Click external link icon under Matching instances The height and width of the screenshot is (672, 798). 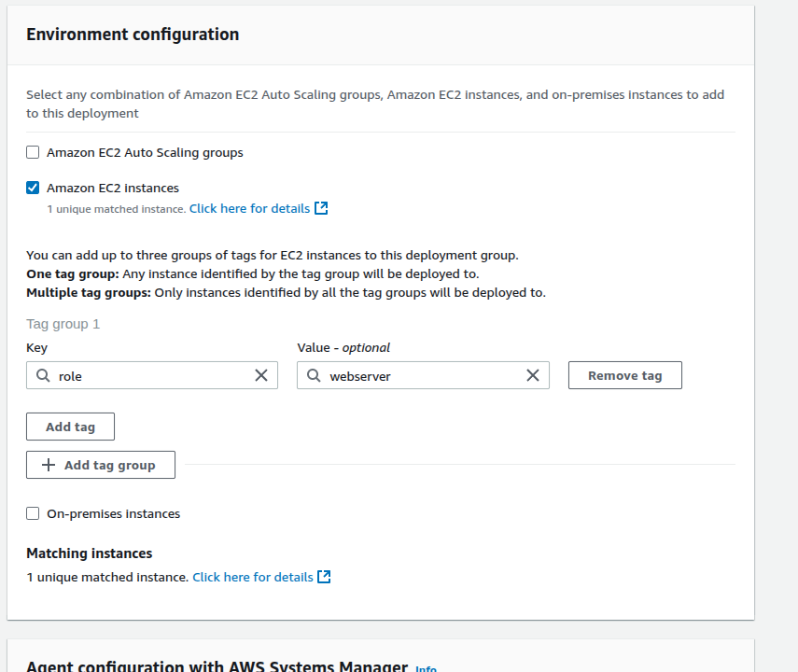324,577
